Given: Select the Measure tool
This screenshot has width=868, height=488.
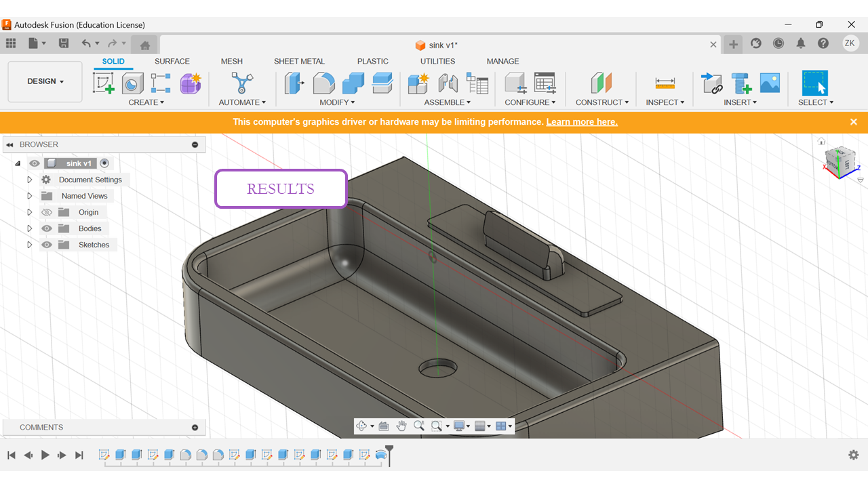Looking at the screenshot, I should coord(665,83).
